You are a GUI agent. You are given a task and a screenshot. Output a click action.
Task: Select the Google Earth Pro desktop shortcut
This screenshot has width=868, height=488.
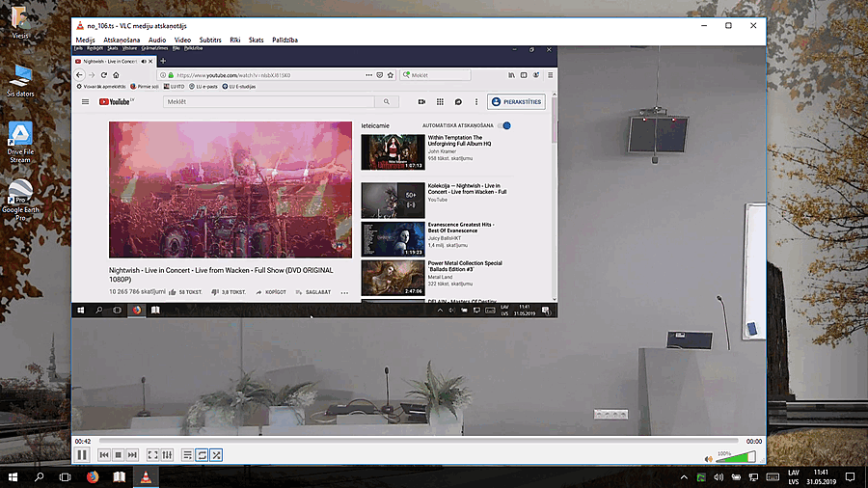tap(20, 201)
